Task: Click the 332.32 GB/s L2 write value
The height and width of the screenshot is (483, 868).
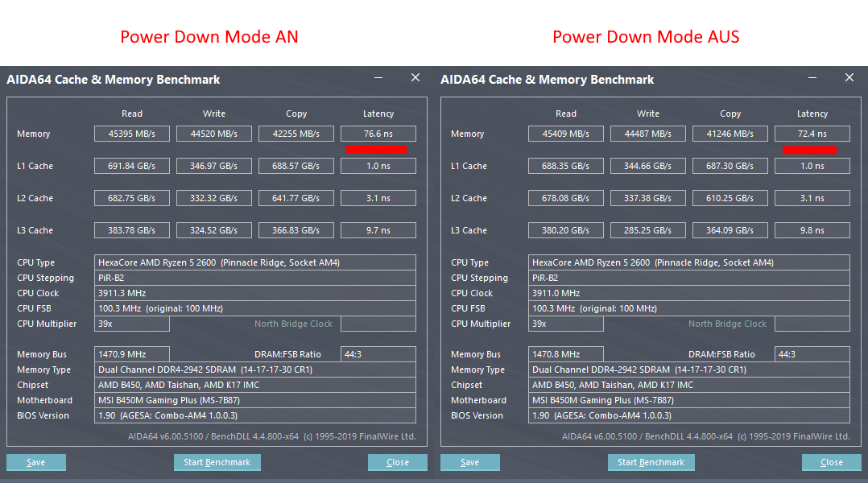Action: pos(213,198)
